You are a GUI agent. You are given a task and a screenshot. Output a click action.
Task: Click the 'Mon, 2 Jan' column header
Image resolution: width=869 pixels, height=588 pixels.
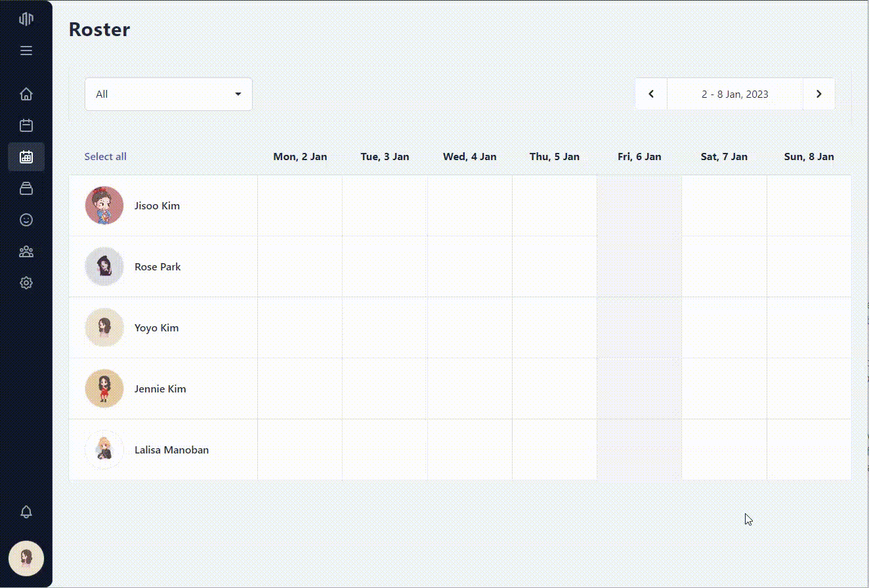tap(300, 156)
